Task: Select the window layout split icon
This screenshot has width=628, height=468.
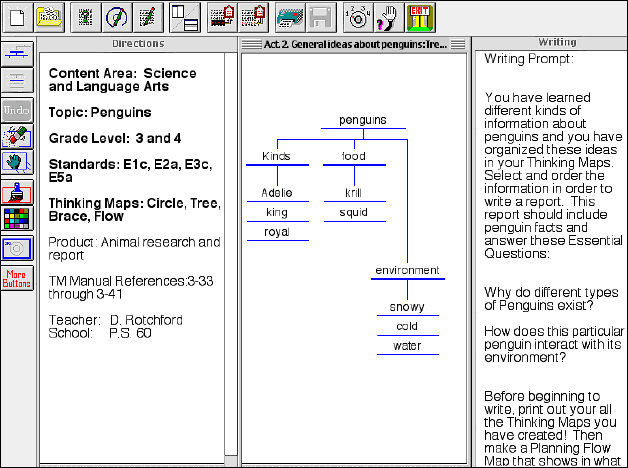Action: pos(183,16)
